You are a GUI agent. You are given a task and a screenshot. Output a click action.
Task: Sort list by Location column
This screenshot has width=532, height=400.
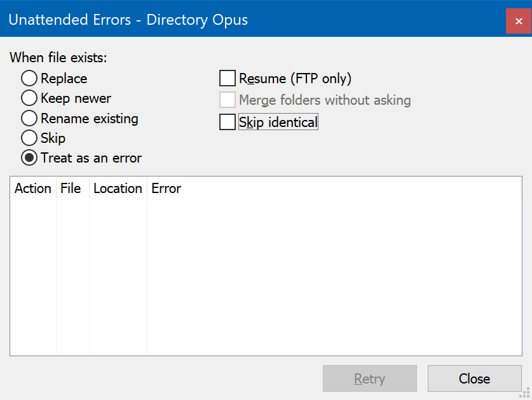[x=118, y=189]
